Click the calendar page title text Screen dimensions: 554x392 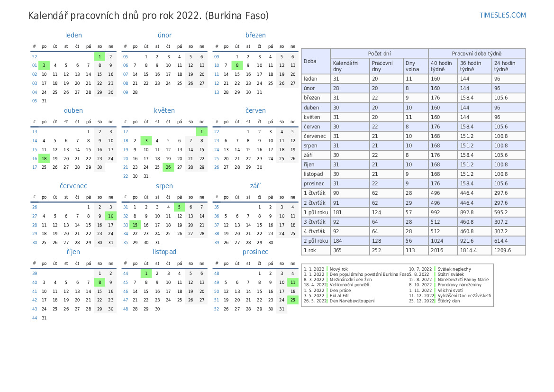148,16
